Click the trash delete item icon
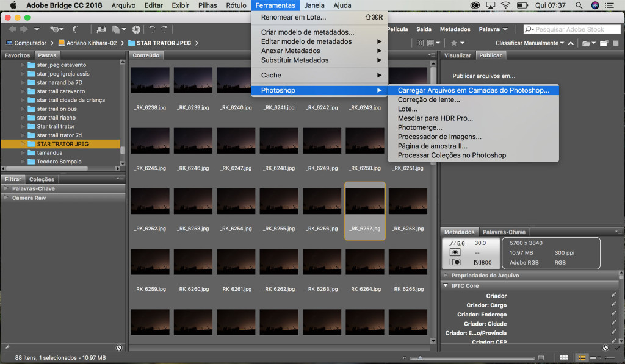This screenshot has height=364, width=625. point(616,43)
